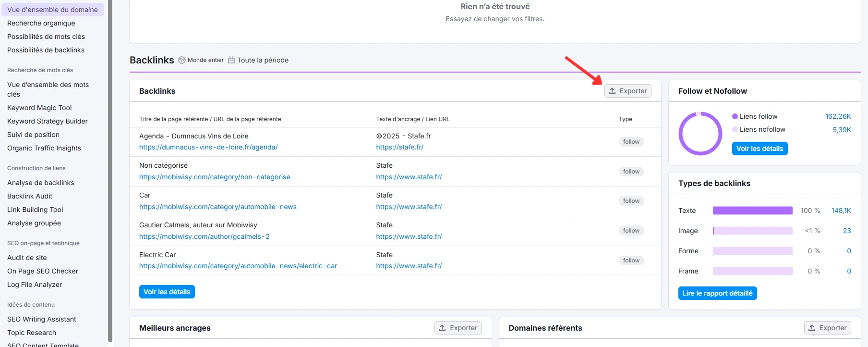Open Topic Research
The width and height of the screenshot is (868, 347).
pos(32,333)
